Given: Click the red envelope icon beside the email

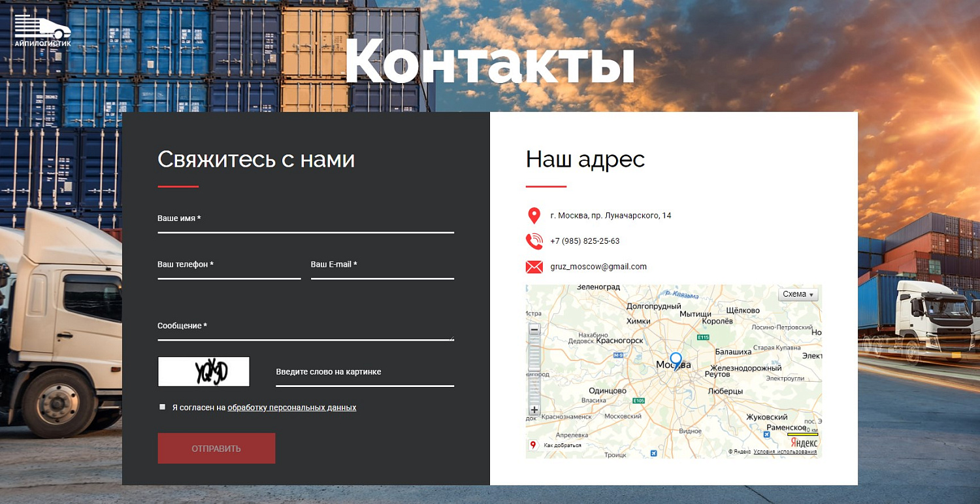Looking at the screenshot, I should click(534, 267).
